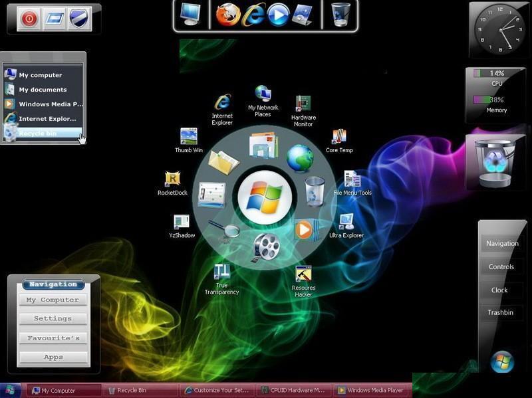Click the blue Navigation header in the panel

54,284
